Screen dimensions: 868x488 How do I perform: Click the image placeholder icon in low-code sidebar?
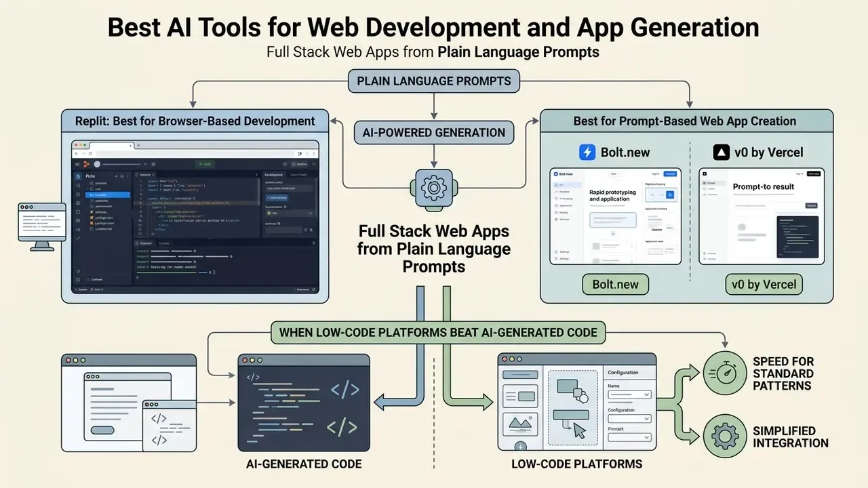pos(519,424)
